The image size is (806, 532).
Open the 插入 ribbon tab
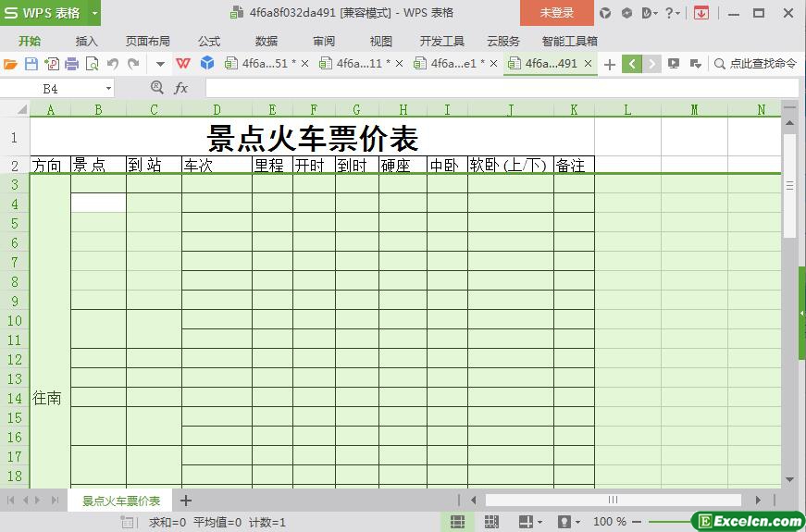[86, 41]
